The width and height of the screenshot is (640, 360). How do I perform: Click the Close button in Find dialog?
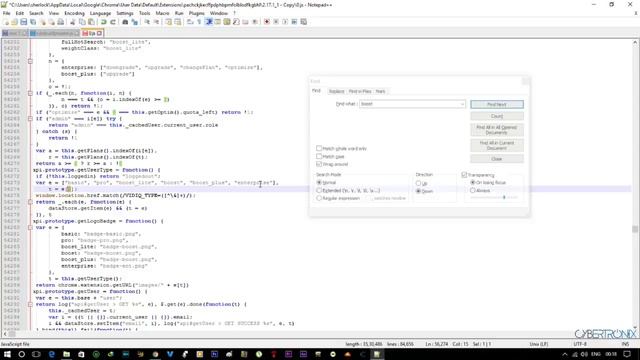point(497,159)
